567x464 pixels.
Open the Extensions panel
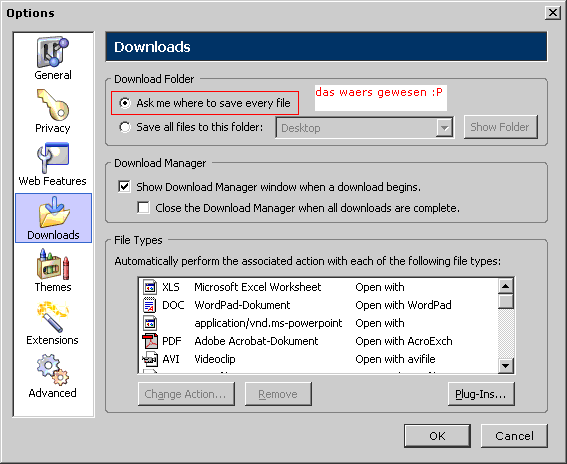click(x=53, y=324)
